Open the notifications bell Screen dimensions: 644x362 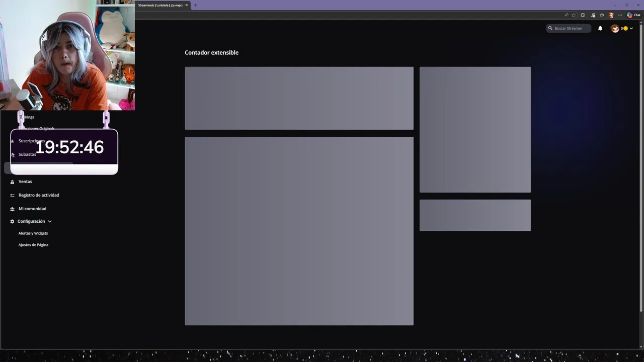click(600, 28)
